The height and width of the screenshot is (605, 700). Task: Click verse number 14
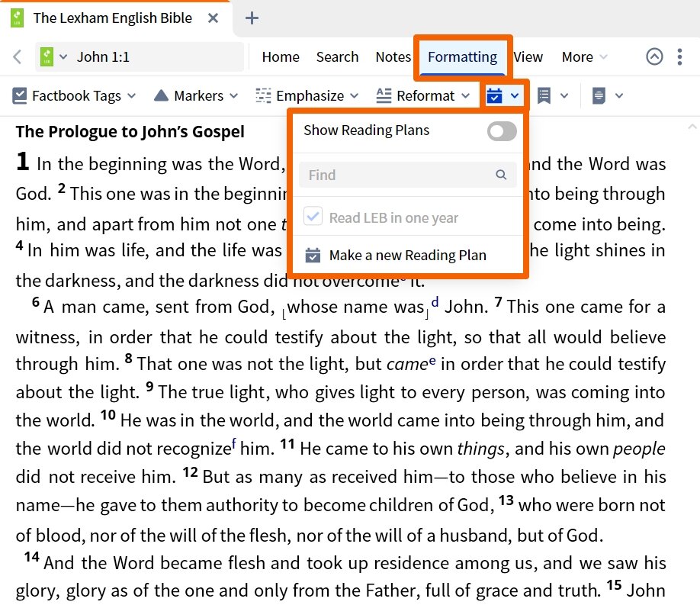coord(32,557)
